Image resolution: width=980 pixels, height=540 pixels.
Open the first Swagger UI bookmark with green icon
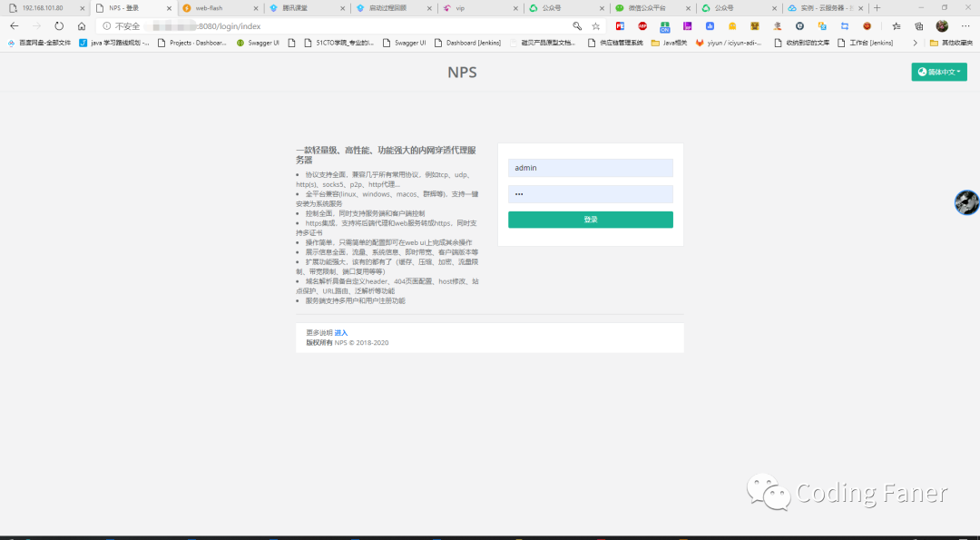pyautogui.click(x=258, y=44)
